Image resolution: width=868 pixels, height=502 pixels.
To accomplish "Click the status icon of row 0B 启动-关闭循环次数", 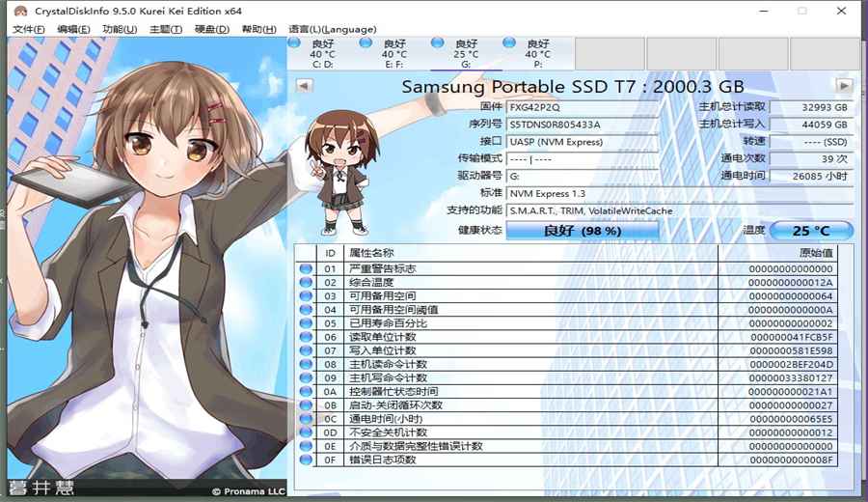I will [x=306, y=405].
